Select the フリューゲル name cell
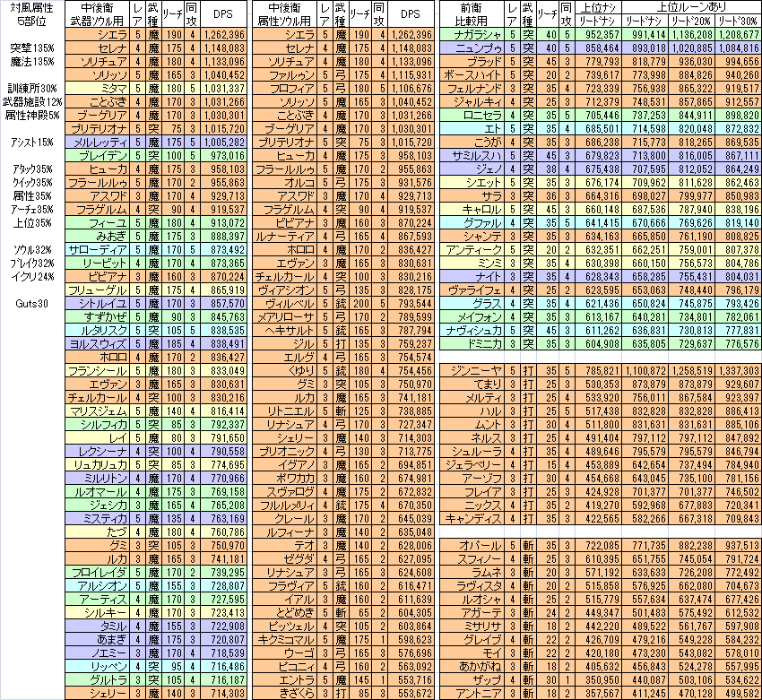This screenshot has height=700, width=762. 97,290
